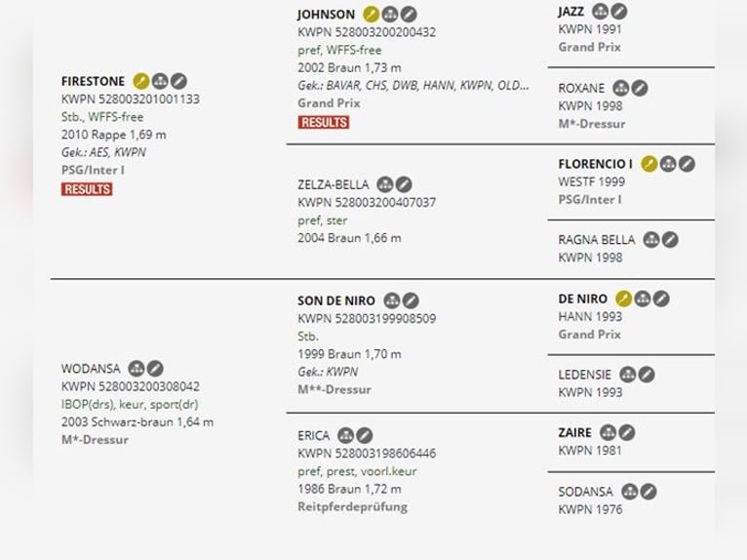
Task: Open the JOHNSON horse name link
Action: 327,15
